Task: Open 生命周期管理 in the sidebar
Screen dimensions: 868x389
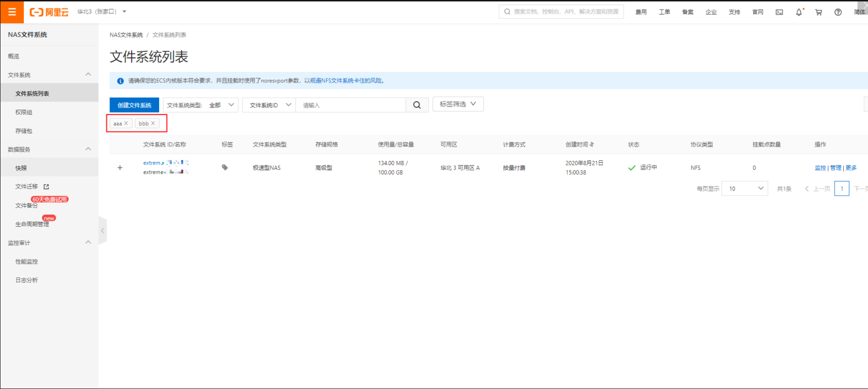Action: coord(32,224)
